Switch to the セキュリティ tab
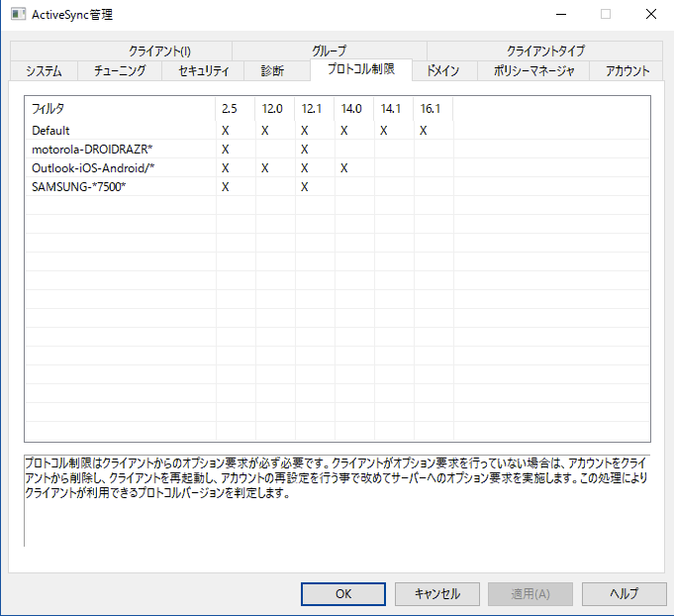 (204, 70)
